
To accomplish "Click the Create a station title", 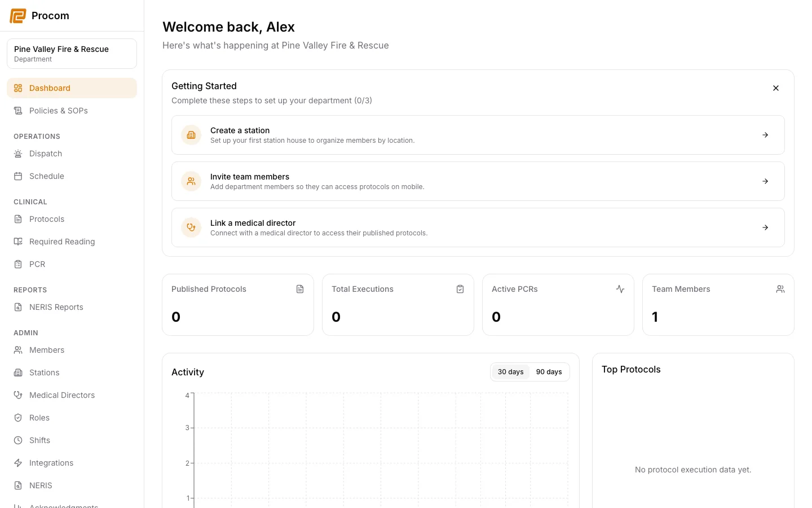I will tap(240, 130).
